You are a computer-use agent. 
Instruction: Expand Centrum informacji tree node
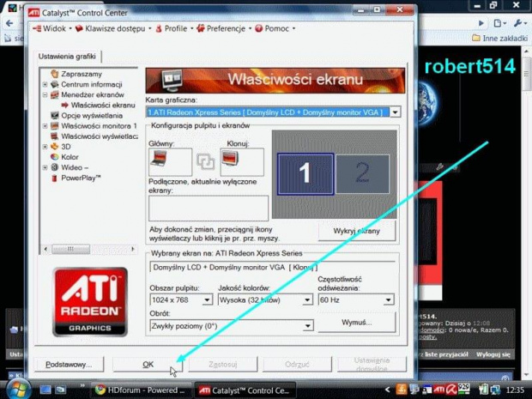click(45, 84)
